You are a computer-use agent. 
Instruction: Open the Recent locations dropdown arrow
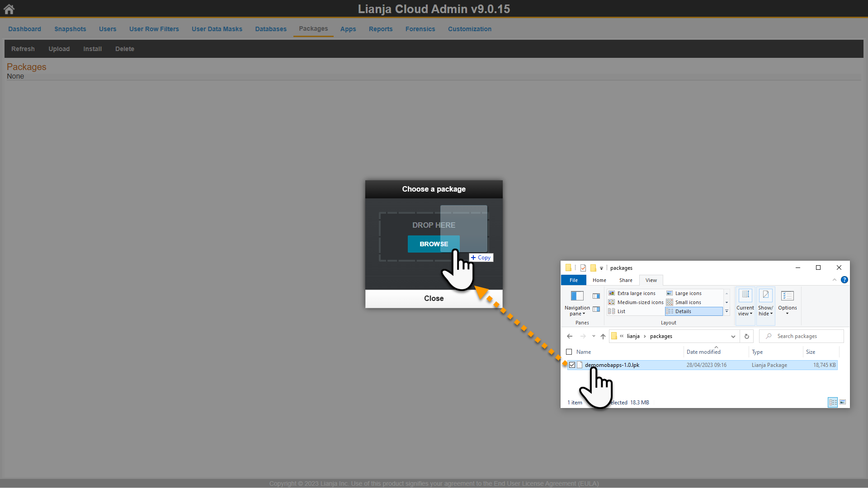click(x=594, y=336)
